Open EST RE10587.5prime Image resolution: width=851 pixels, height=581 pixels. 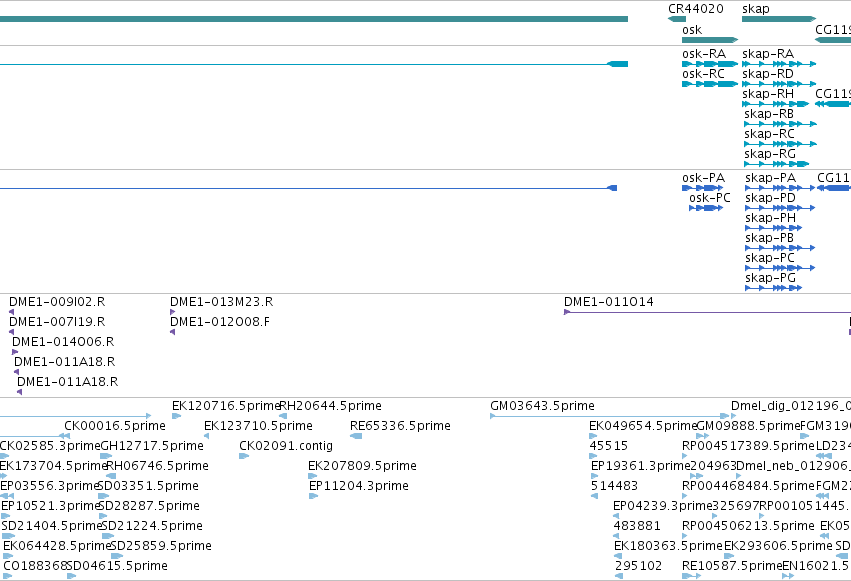691,576
